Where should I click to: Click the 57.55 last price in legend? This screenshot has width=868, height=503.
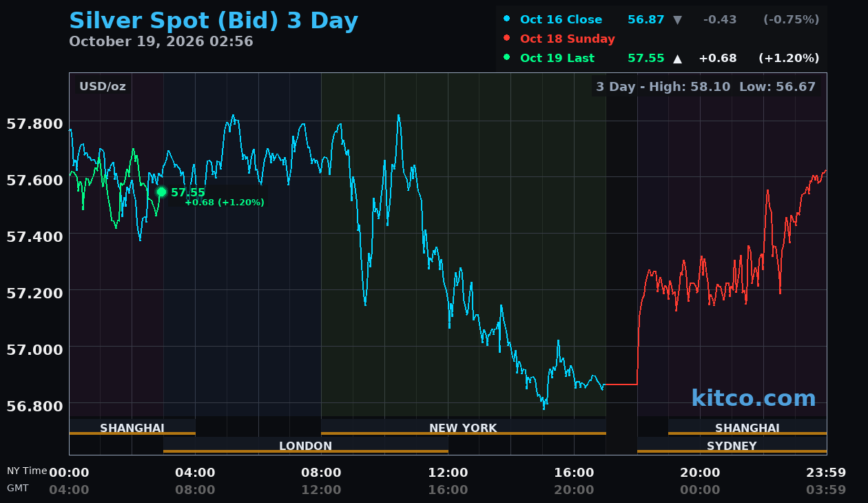pos(646,58)
